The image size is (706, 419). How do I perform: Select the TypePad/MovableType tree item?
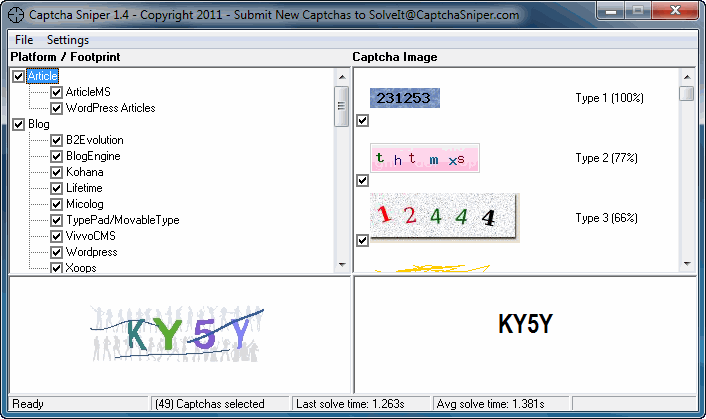tap(123, 220)
